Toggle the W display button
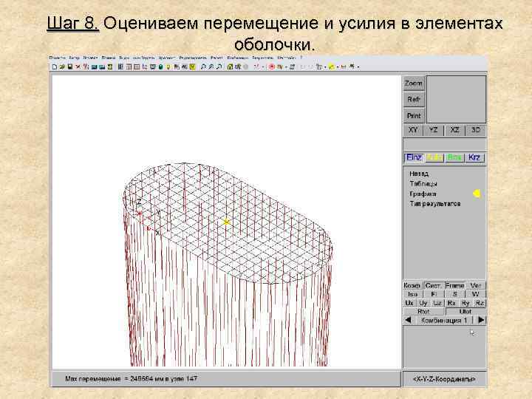Viewport: 532px width, 399px height. pos(475,295)
